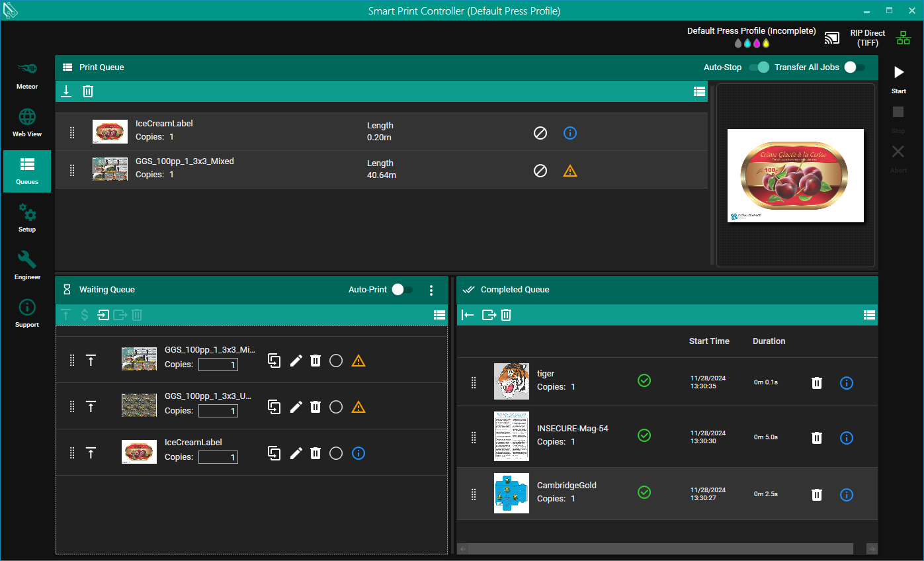Delete the tiger job from Completed Queue
Image resolution: width=924 pixels, height=561 pixels.
click(x=817, y=383)
